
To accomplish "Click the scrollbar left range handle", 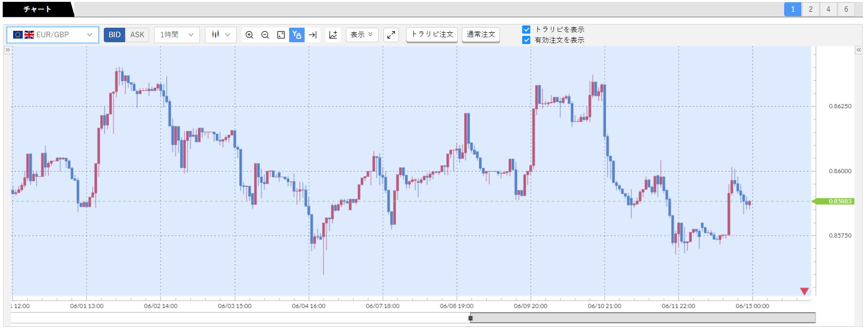I will tap(470, 318).
